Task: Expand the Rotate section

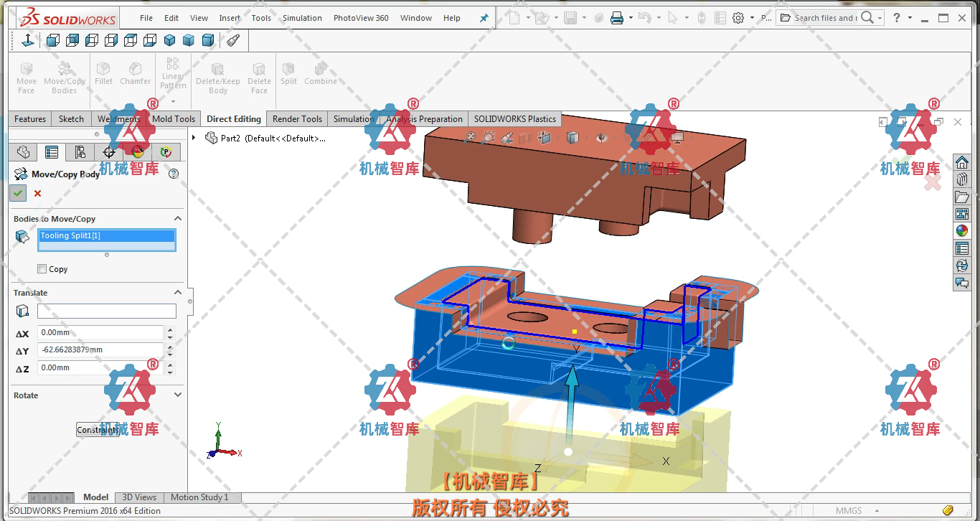Action: 178,395
